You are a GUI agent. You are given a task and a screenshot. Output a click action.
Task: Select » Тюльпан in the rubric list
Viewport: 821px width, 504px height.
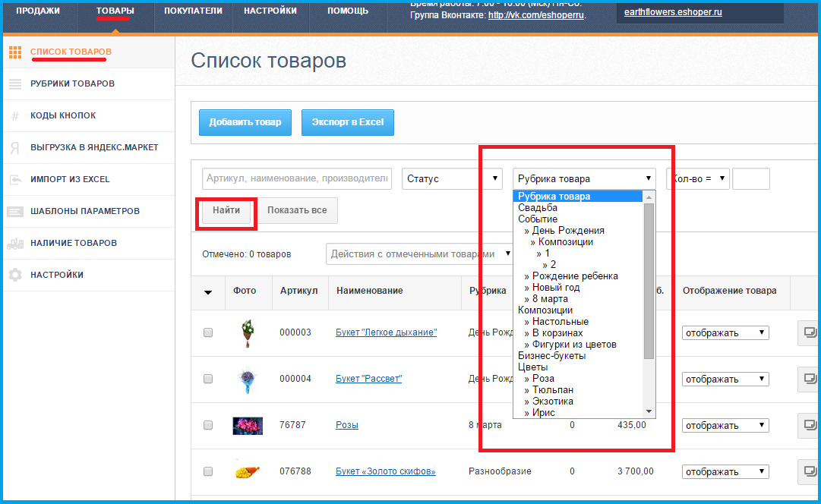pos(548,390)
